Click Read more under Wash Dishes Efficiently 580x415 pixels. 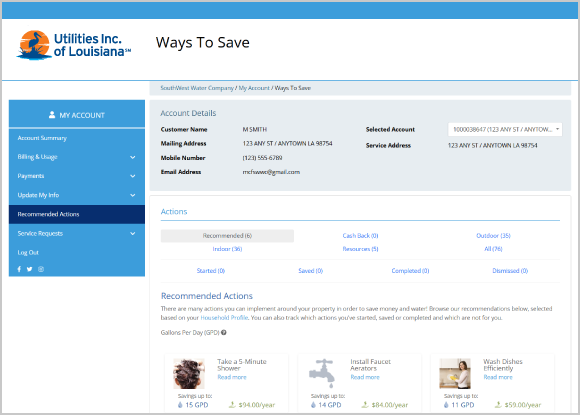pos(498,377)
